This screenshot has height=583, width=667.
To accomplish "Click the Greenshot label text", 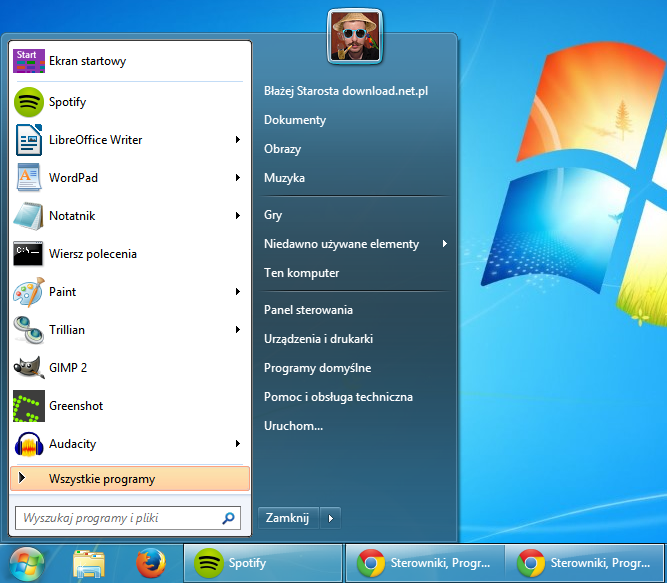I will tap(76, 406).
